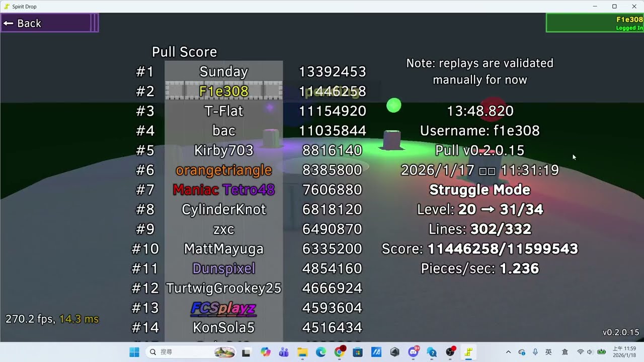This screenshot has height=362, width=644.
Task: Select CylinderKnot's leaderboard entry
Action: pos(224,209)
